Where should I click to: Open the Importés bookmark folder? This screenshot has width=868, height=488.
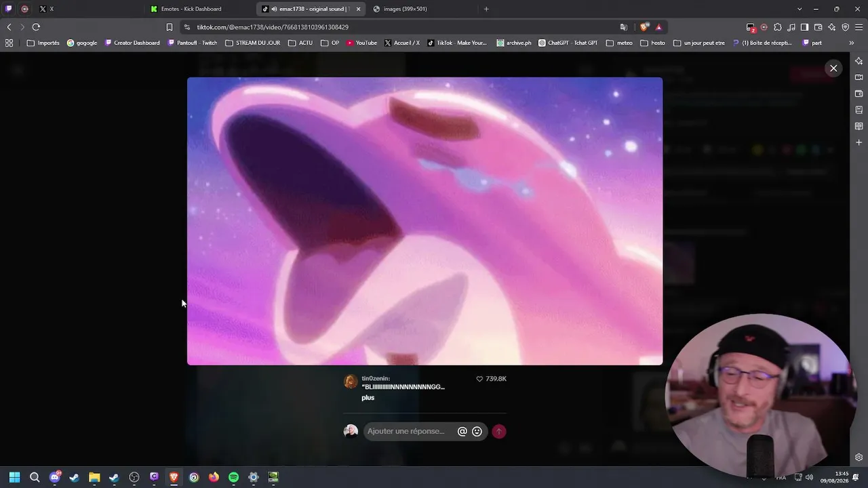43,43
